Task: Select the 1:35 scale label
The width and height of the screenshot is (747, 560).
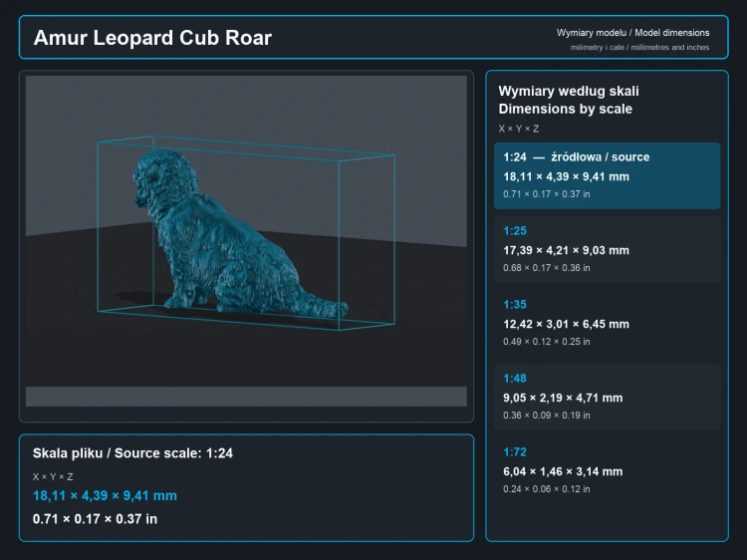Action: (515, 304)
